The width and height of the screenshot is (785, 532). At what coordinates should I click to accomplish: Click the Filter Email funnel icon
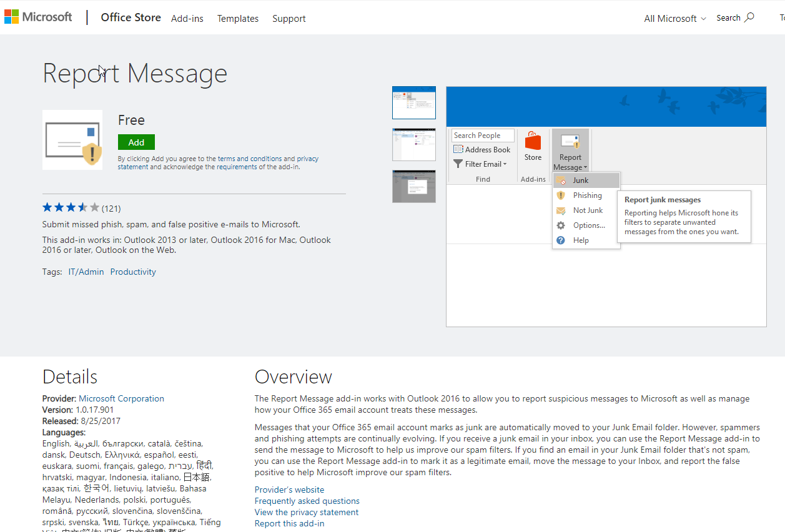tap(458, 164)
